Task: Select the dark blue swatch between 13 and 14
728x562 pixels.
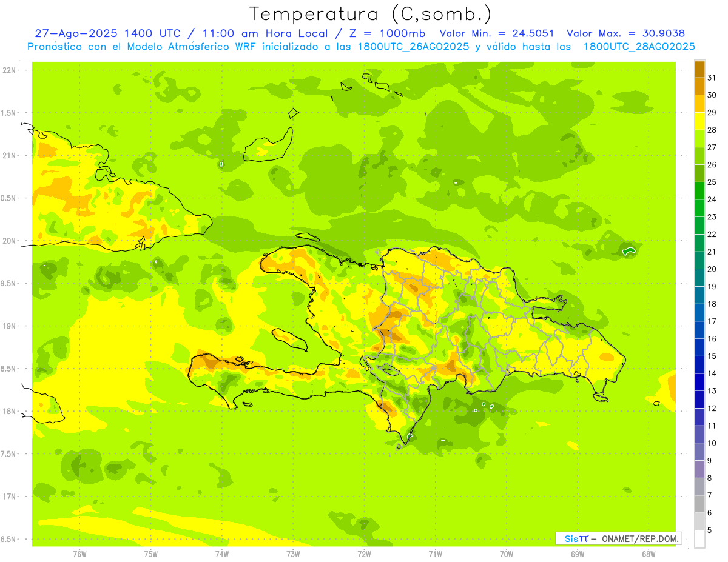Action: click(699, 382)
